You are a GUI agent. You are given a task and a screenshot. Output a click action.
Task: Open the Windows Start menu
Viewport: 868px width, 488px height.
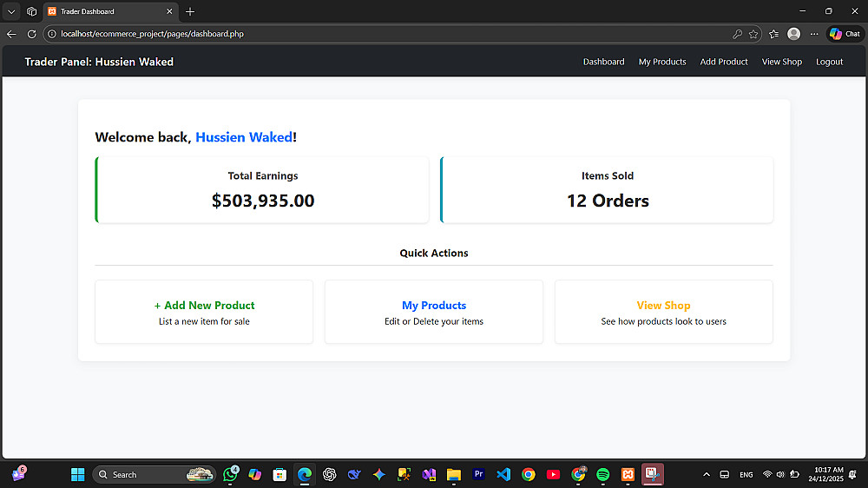click(78, 475)
